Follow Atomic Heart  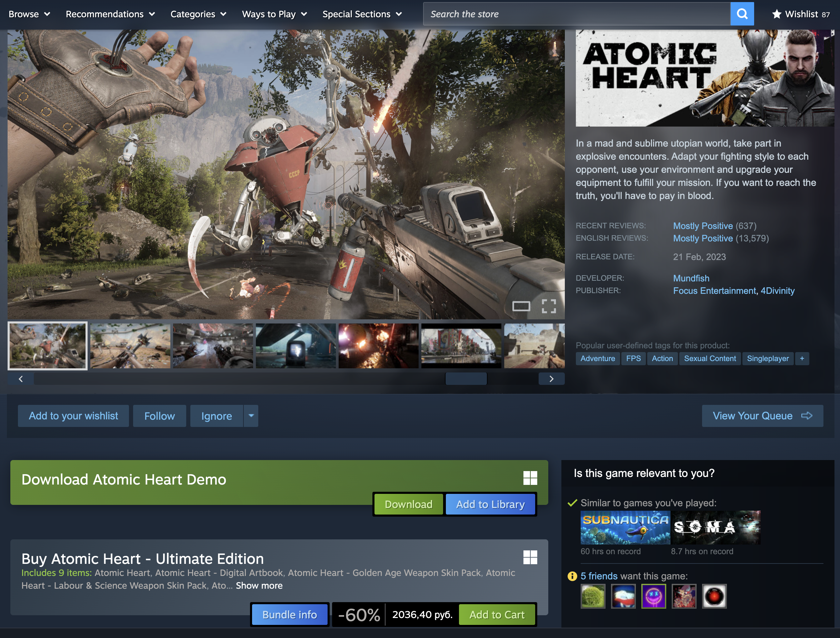click(160, 416)
